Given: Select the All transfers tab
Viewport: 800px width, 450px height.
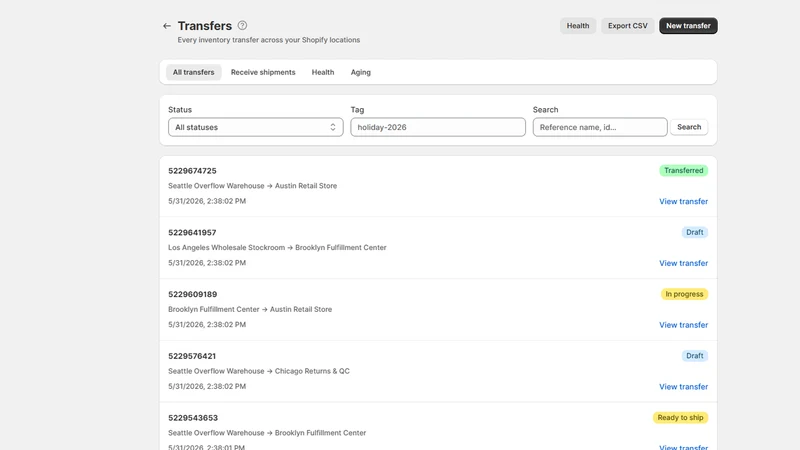Looking at the screenshot, I should coord(193,72).
